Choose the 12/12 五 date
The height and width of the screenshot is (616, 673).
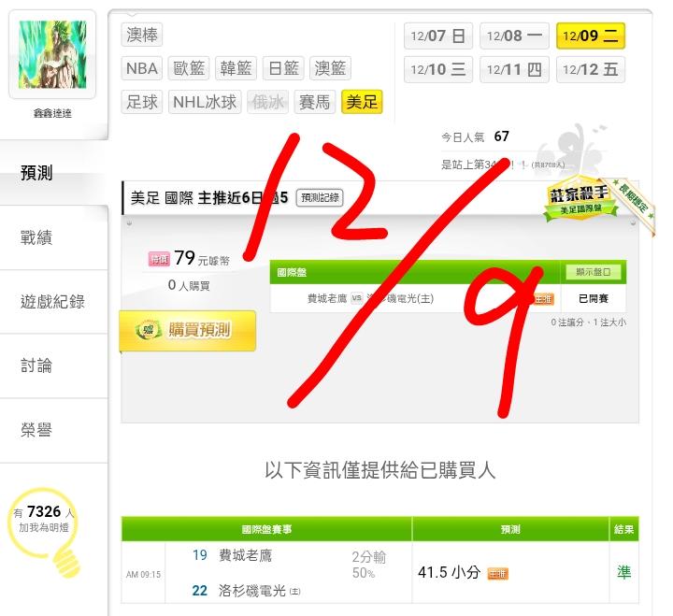[591, 69]
